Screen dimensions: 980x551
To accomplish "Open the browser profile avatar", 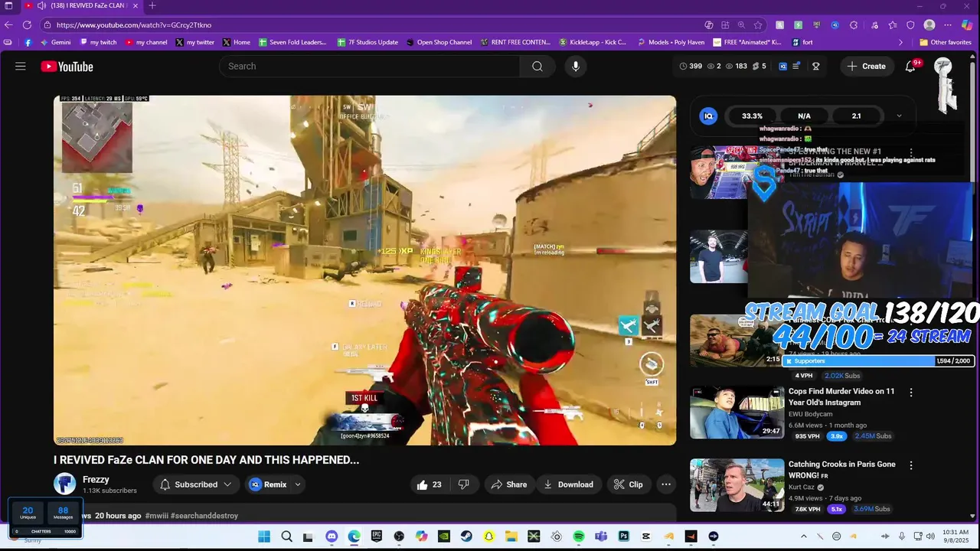I will click(929, 25).
